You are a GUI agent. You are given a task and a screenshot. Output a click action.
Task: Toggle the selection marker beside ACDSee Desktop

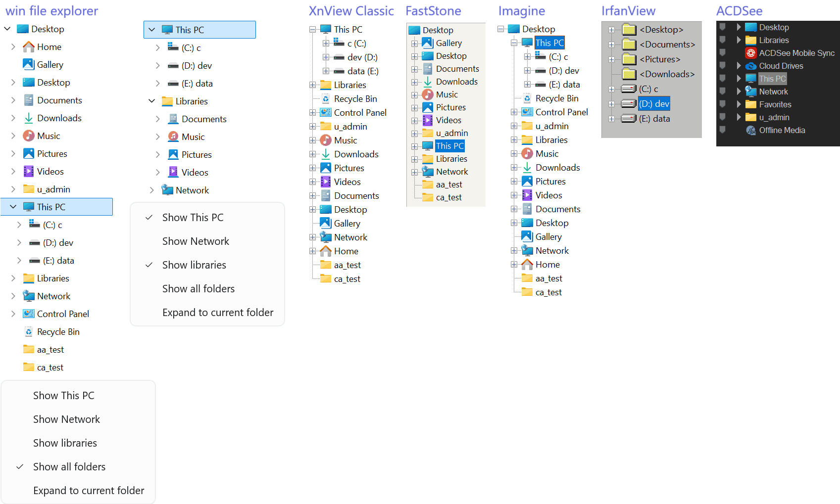[x=723, y=27]
